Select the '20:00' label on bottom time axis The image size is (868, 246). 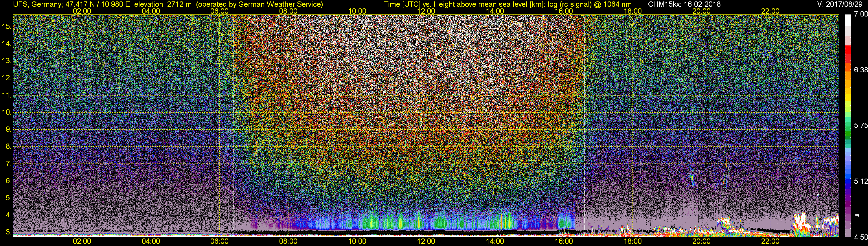tap(702, 241)
